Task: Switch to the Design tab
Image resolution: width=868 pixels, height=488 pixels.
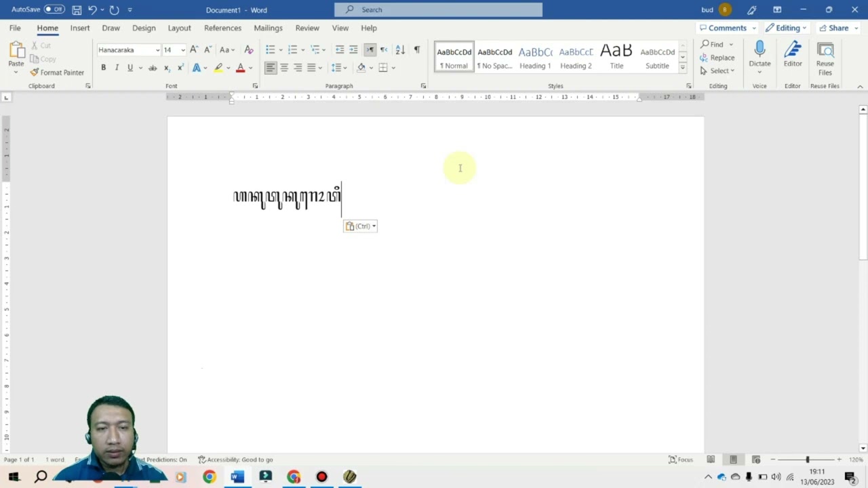Action: pos(144,28)
